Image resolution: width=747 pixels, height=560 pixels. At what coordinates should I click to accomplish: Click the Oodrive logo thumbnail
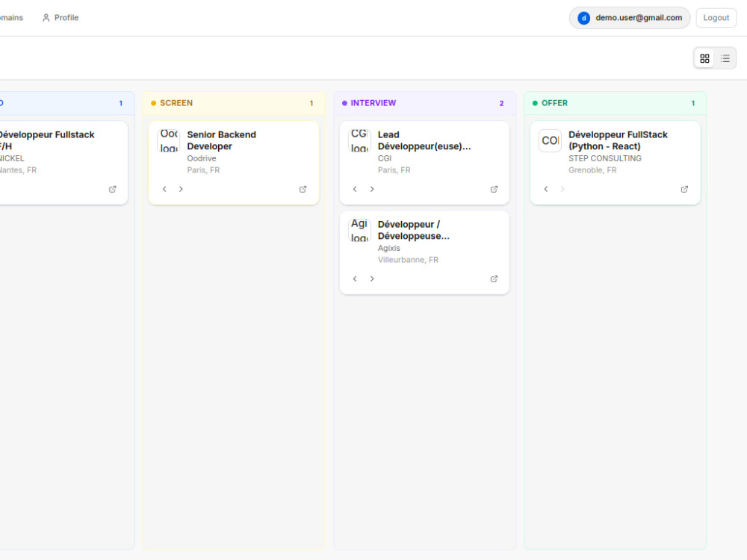169,140
